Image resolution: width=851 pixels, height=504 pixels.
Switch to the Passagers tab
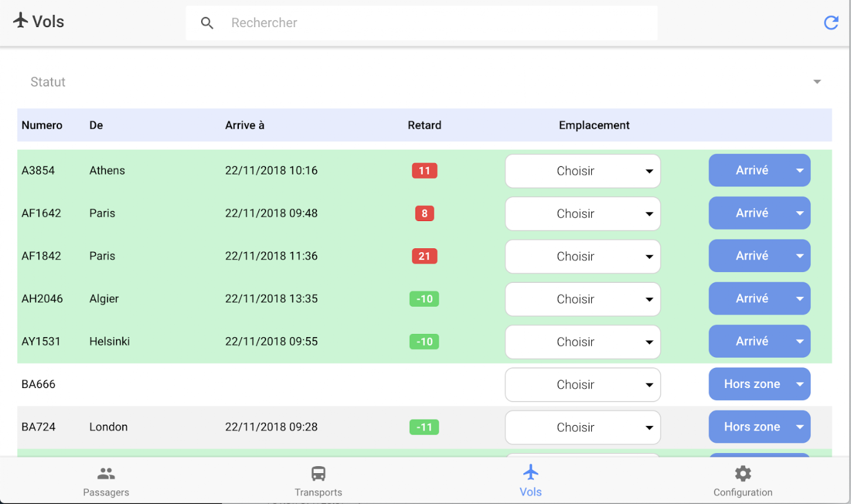[106, 481]
